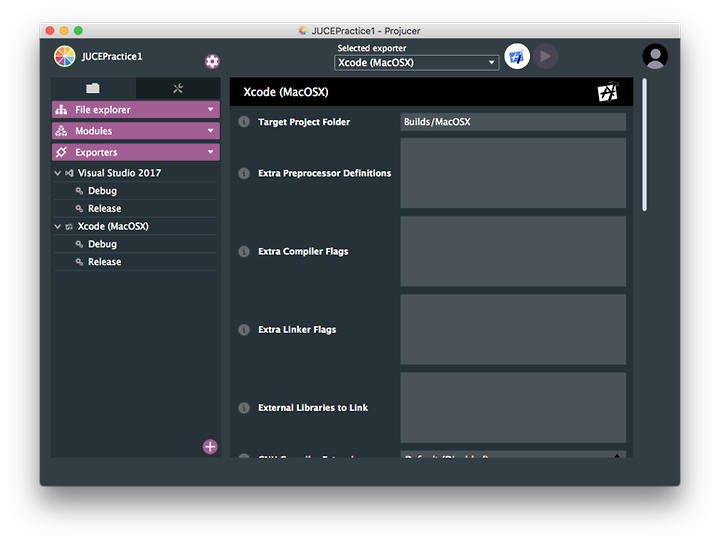Viewport: 720px width, 543px height.
Task: Click the grayed-out run play button
Action: coord(546,56)
